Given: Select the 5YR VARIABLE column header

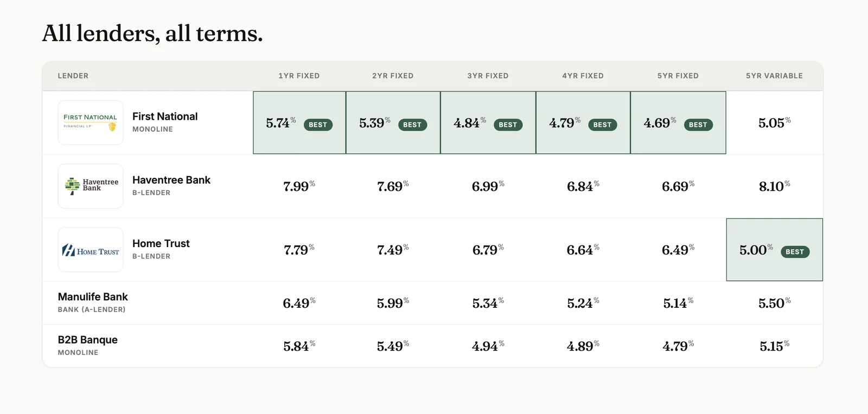Looking at the screenshot, I should tap(774, 76).
